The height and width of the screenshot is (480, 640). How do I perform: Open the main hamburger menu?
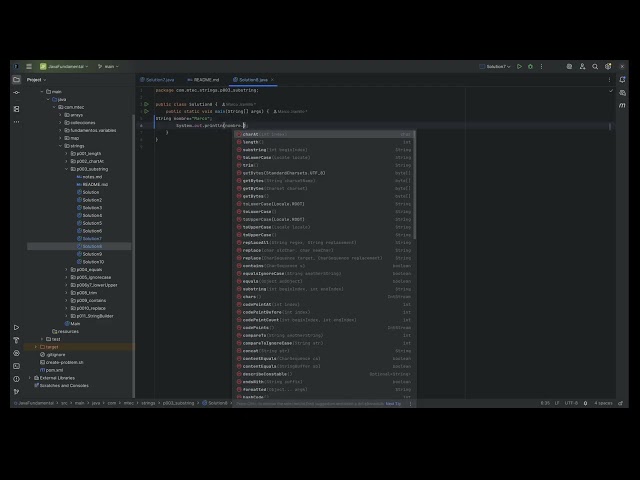coord(29,67)
